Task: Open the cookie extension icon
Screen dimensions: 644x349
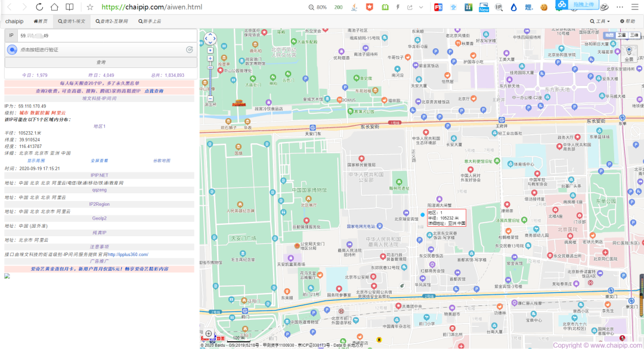Action: 544,7
